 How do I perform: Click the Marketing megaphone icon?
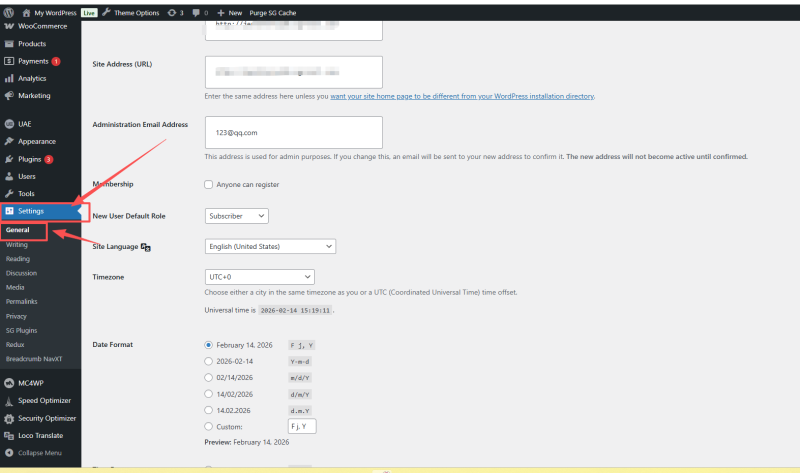9,96
